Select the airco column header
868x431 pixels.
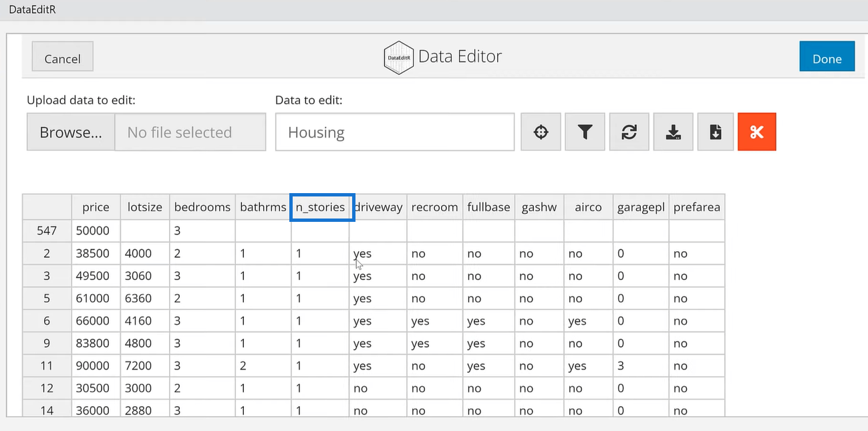point(588,206)
